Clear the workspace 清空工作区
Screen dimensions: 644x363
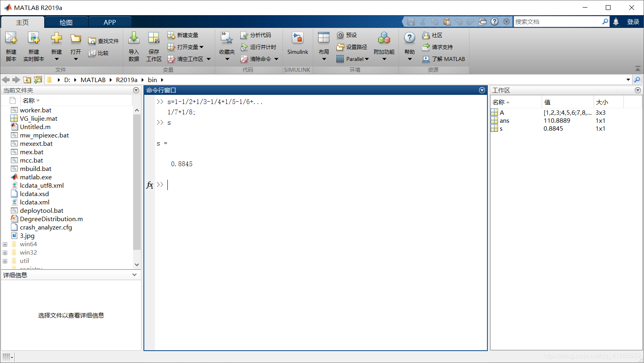point(185,59)
